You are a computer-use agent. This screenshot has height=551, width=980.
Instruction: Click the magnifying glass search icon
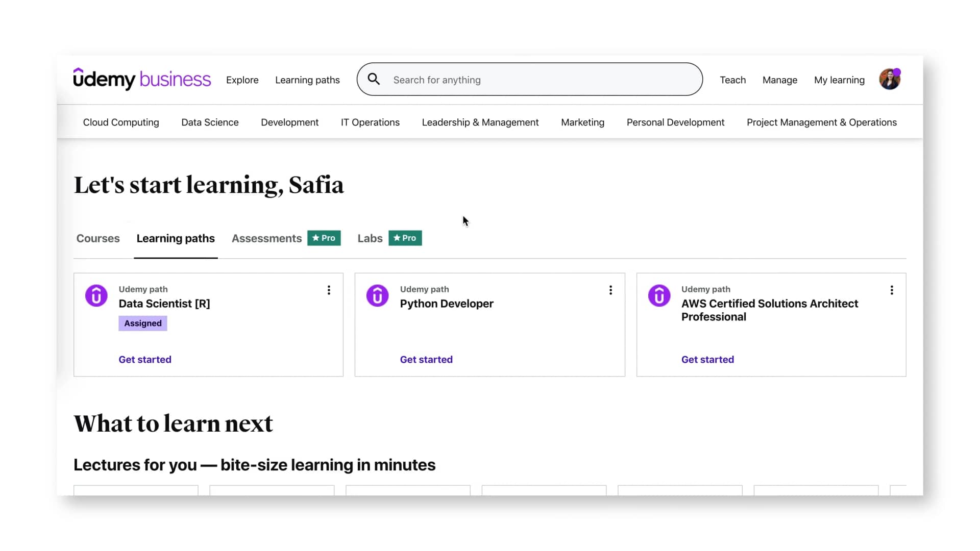tap(374, 79)
